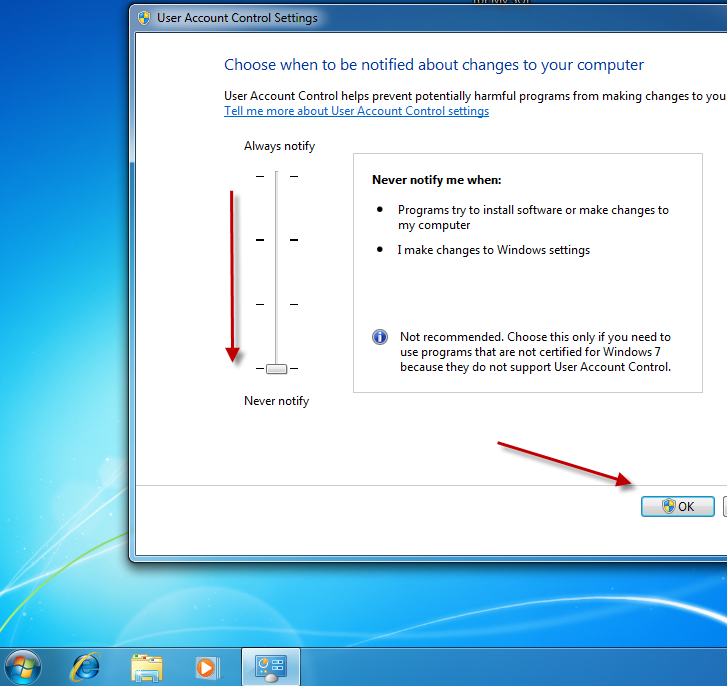The image size is (727, 686).
Task: Click the 'Choose when to be notified' heading
Action: tap(434, 65)
